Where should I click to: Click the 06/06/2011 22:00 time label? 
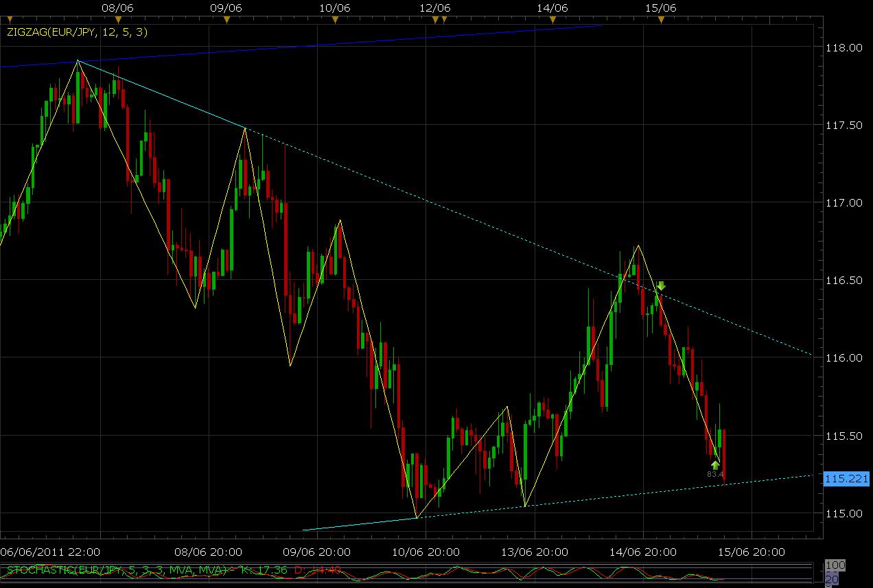coord(50,552)
